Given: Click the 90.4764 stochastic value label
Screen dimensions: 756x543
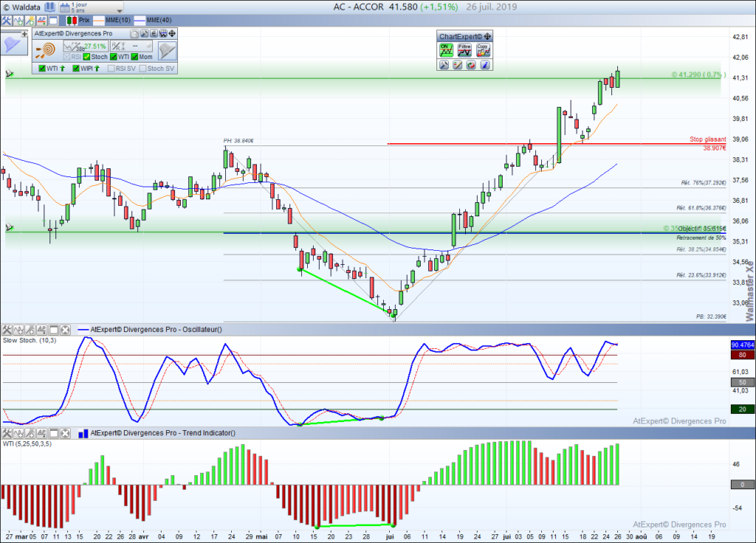Looking at the screenshot, I should pyautogui.click(x=743, y=345).
